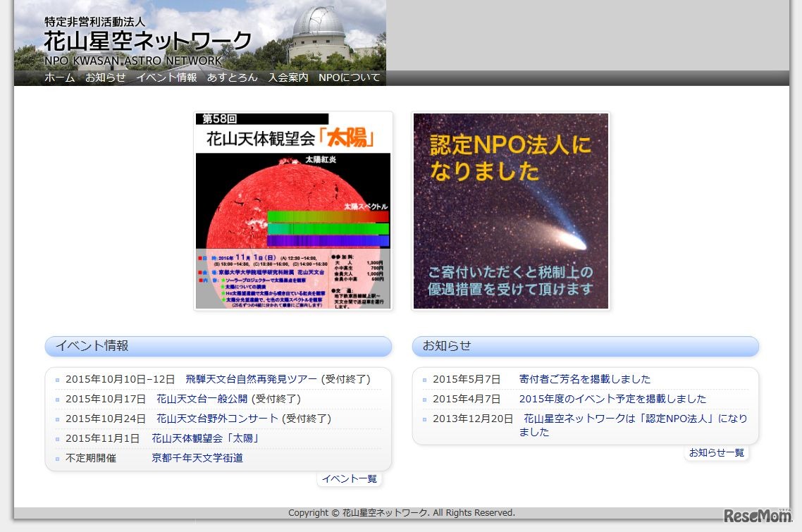Click the イベント一覧 button
The width and height of the screenshot is (802, 532).
click(x=350, y=478)
